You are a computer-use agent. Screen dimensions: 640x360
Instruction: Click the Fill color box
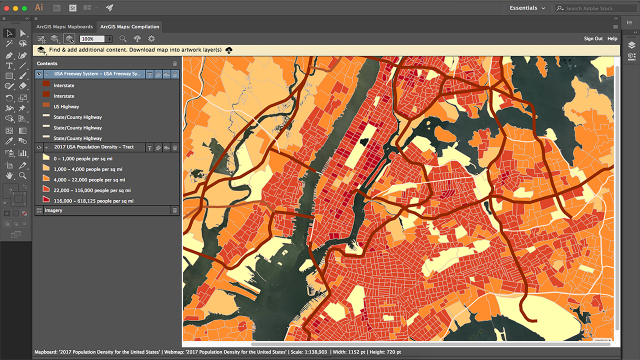pyautogui.click(x=10, y=191)
